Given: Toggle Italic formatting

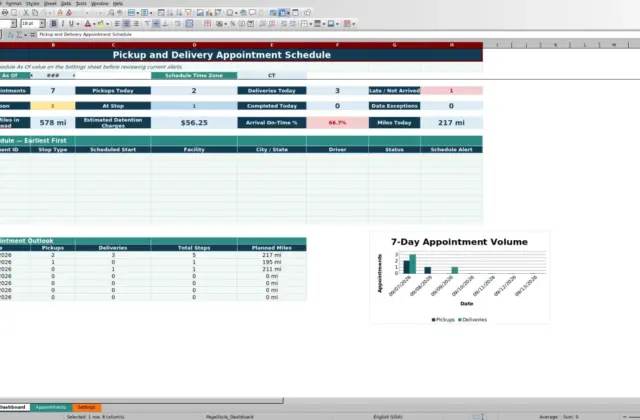Looking at the screenshot, I should coord(62,24).
